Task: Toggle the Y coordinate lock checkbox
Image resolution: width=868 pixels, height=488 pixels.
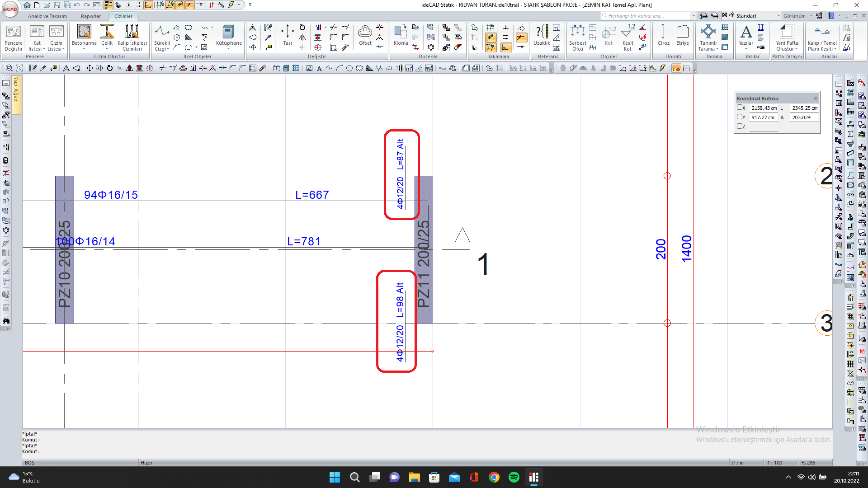Action: coord(740,117)
